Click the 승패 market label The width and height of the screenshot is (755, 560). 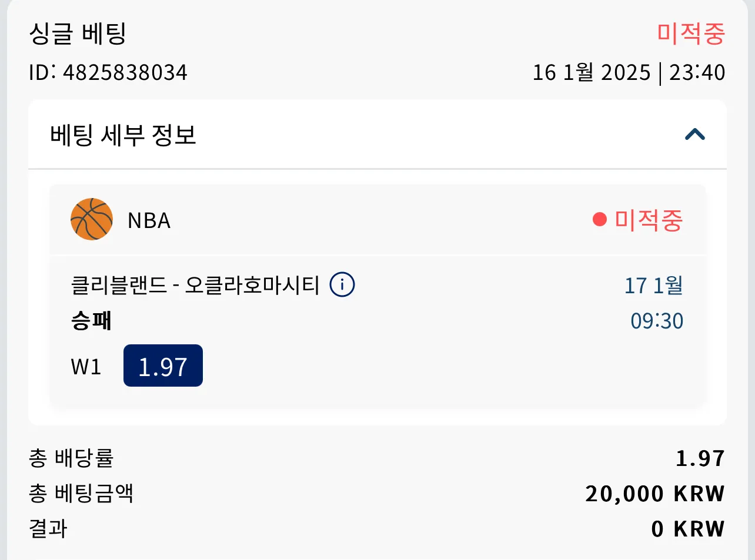pos(91,321)
